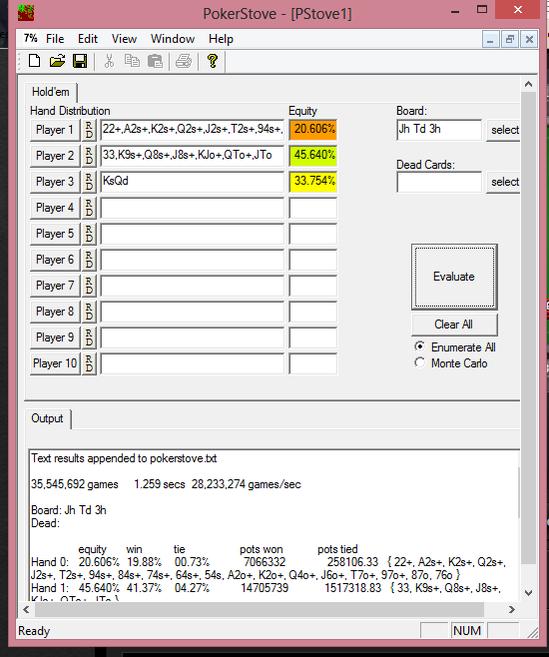Click the yellow 33.754% equity box
Image resolution: width=549 pixels, height=657 pixels.
(x=313, y=181)
